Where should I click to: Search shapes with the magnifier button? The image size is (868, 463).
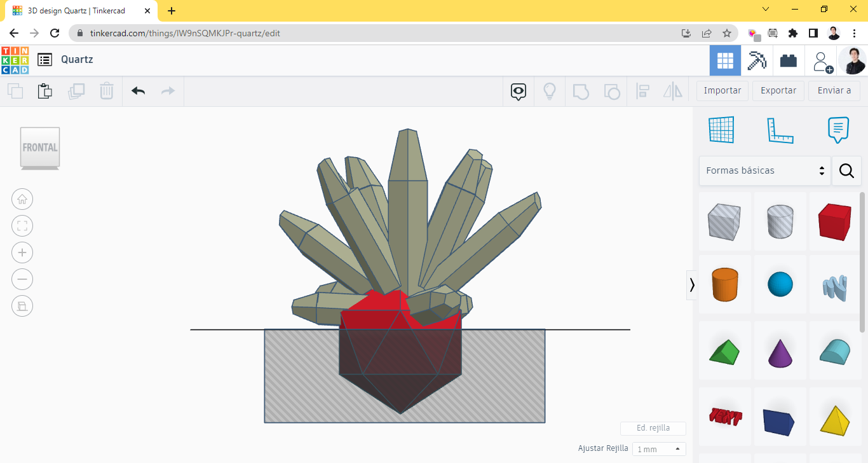coord(846,170)
